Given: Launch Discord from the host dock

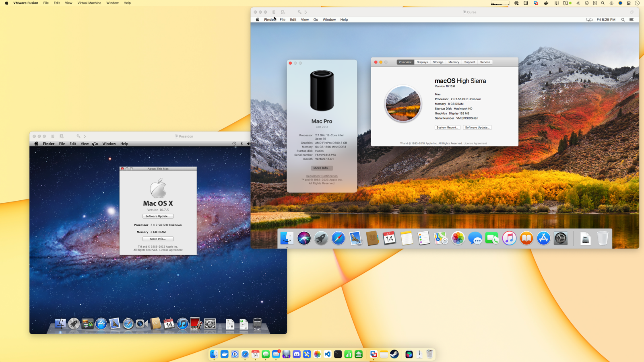Looking at the screenshot, I should click(297, 354).
